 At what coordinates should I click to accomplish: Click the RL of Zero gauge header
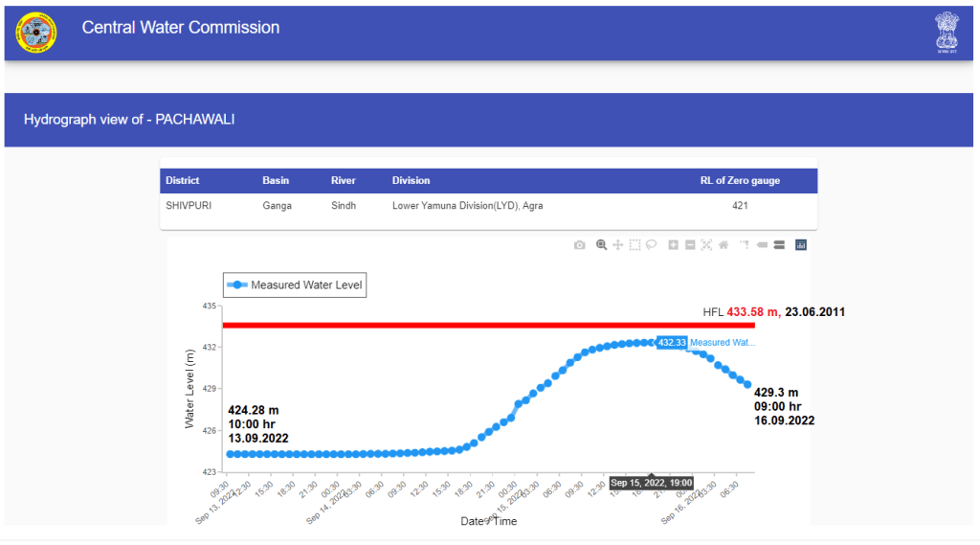click(x=740, y=181)
